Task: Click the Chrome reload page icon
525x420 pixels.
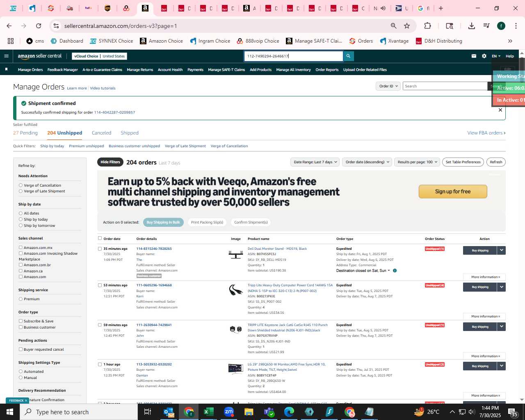Action: point(39,26)
